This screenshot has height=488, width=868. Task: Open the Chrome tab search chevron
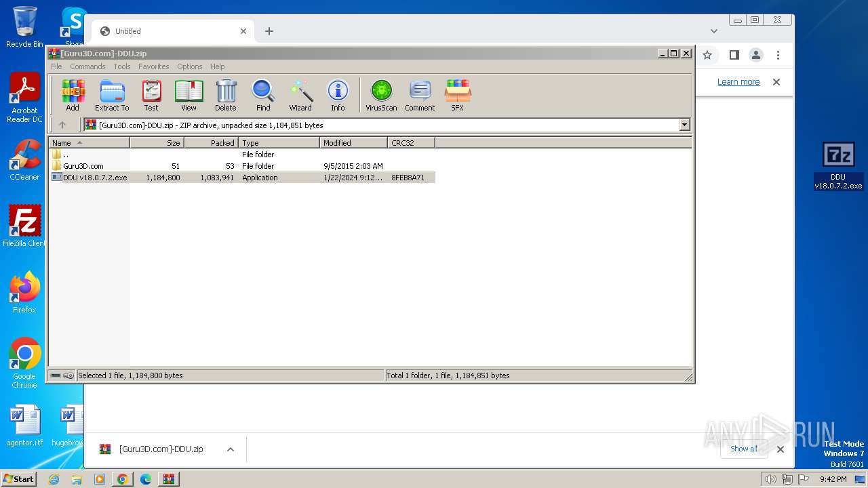click(714, 31)
